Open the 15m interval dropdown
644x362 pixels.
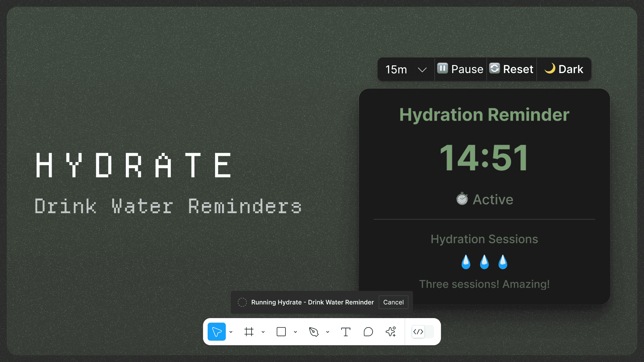click(406, 69)
